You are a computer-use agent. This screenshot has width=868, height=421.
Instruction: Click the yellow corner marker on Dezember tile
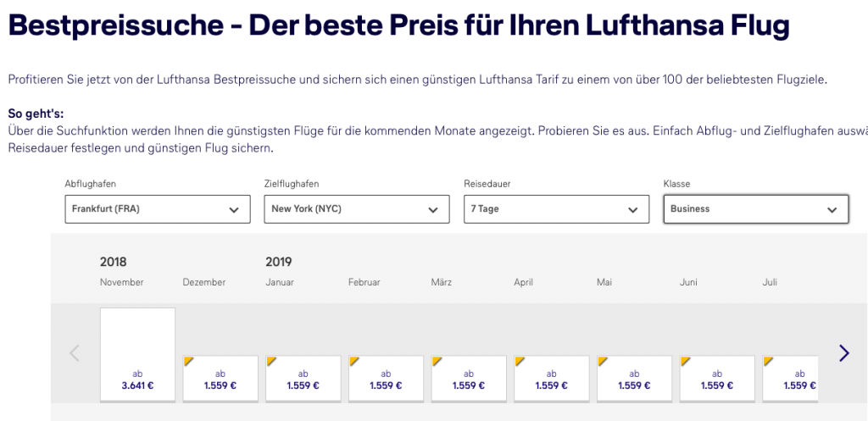click(x=188, y=361)
